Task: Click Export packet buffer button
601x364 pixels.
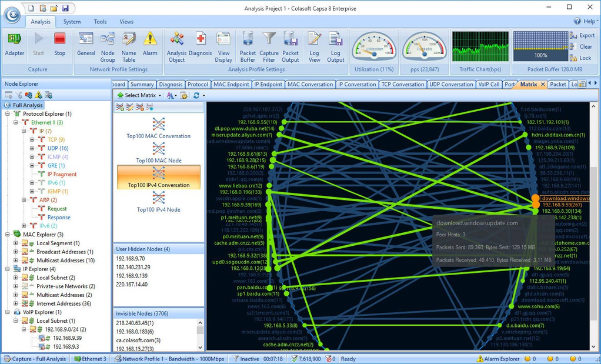Action: [582, 35]
